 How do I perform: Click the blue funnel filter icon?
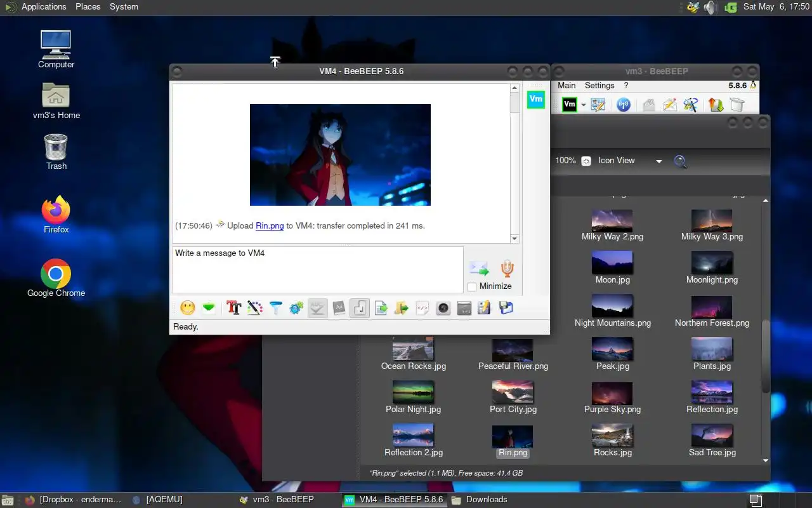[x=275, y=308]
